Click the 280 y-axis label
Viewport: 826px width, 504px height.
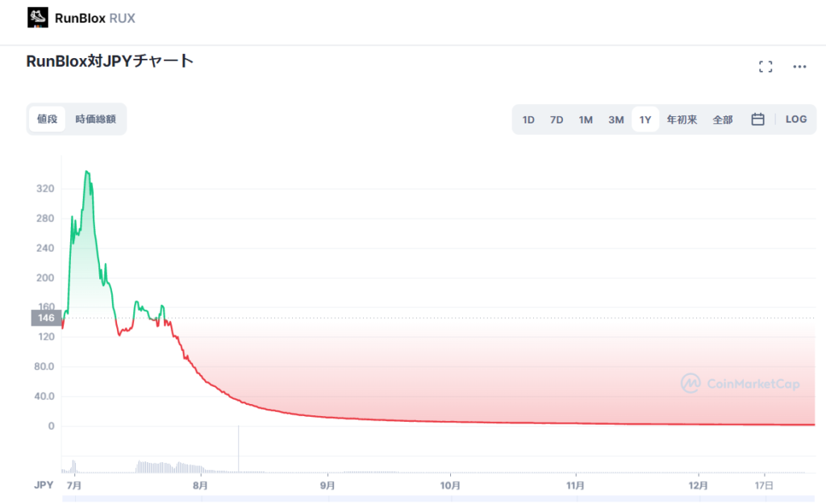click(x=45, y=218)
